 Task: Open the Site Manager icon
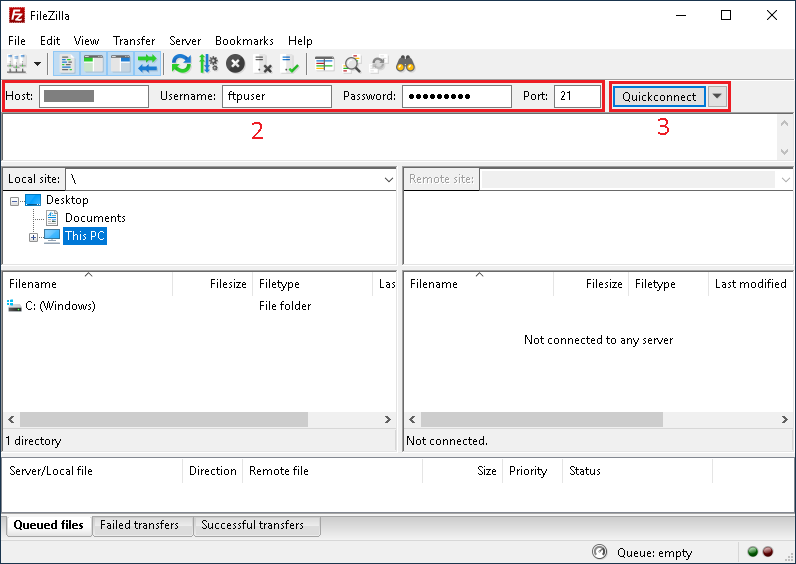pyautogui.click(x=16, y=64)
